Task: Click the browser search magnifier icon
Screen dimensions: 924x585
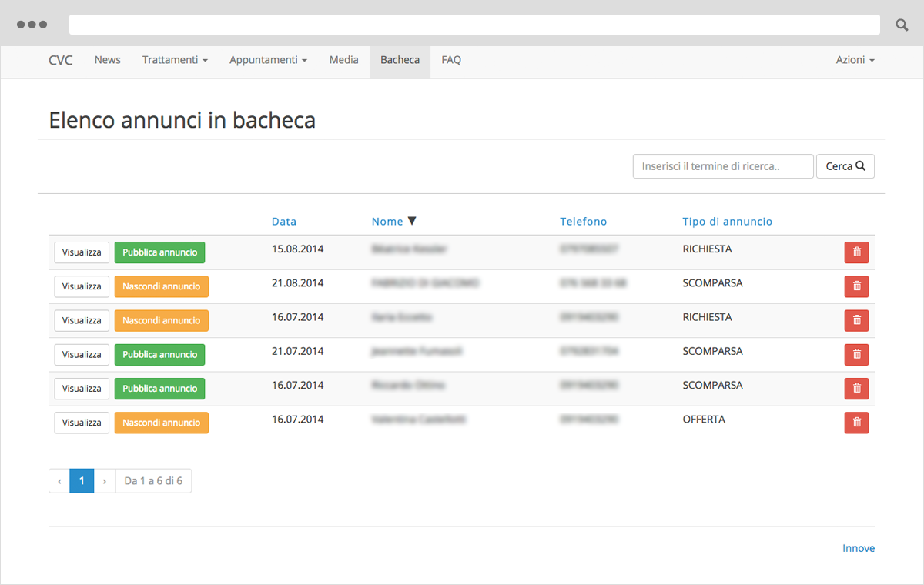Action: point(902,25)
